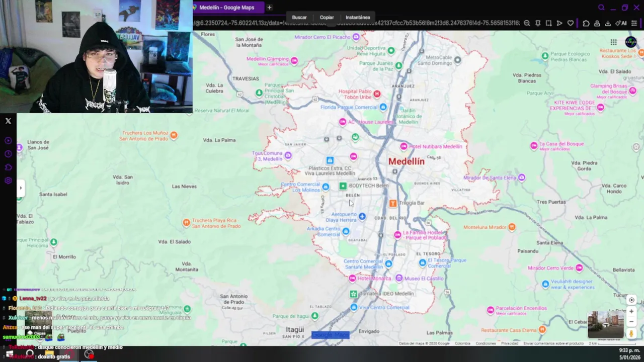Click the Parcelación Encenillos label
Image resolution: width=644 pixels, height=362 pixels.
521,308
